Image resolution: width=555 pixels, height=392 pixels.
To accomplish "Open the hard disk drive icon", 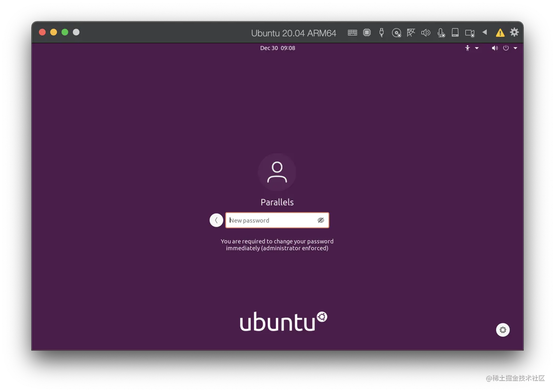I will click(455, 33).
